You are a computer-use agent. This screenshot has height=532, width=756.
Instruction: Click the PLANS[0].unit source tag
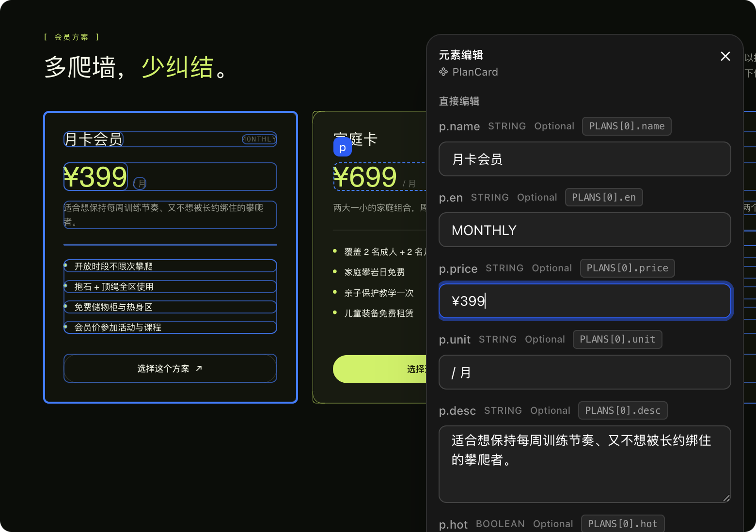pos(617,339)
